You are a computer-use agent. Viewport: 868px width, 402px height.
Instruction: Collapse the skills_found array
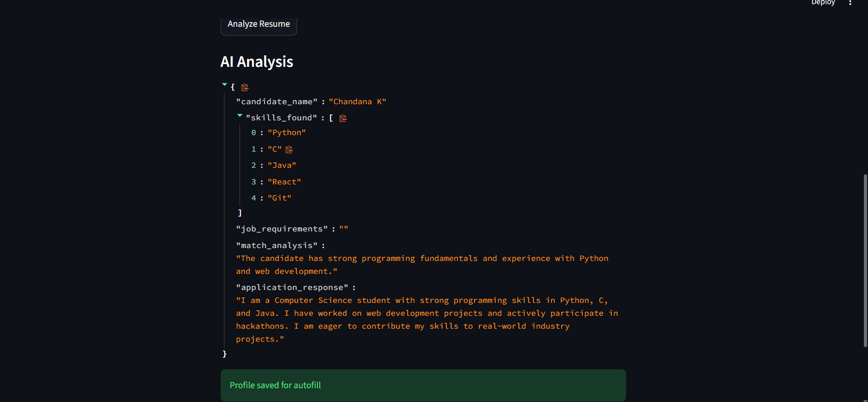(x=240, y=116)
